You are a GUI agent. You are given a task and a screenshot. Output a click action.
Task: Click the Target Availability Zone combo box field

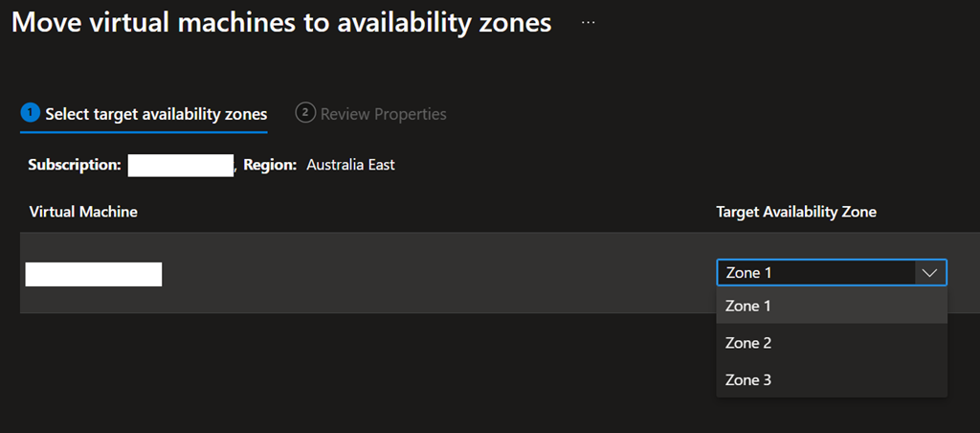point(816,273)
